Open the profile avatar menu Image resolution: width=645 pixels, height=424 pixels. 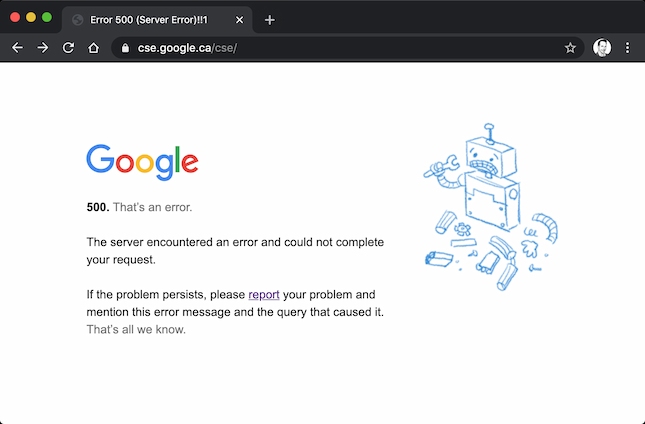(602, 48)
